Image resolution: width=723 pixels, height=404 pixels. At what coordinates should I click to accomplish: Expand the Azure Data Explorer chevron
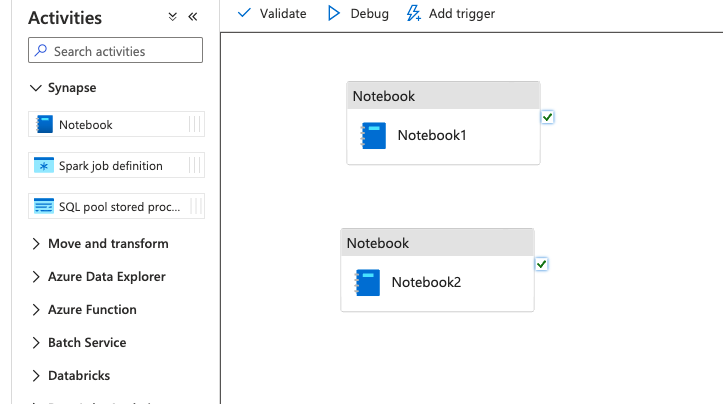(x=36, y=277)
